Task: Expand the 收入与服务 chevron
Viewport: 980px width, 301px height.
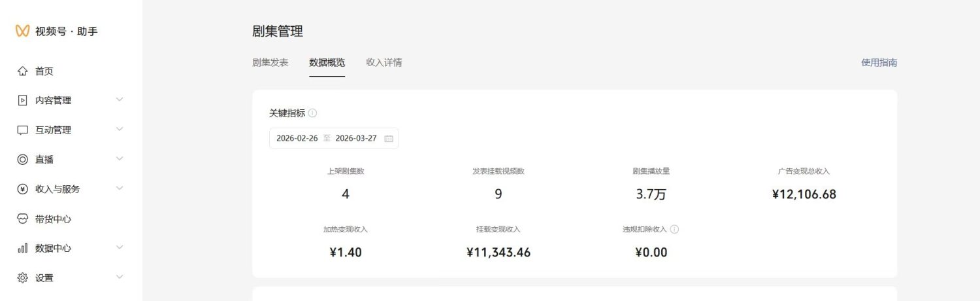Action: [120, 188]
